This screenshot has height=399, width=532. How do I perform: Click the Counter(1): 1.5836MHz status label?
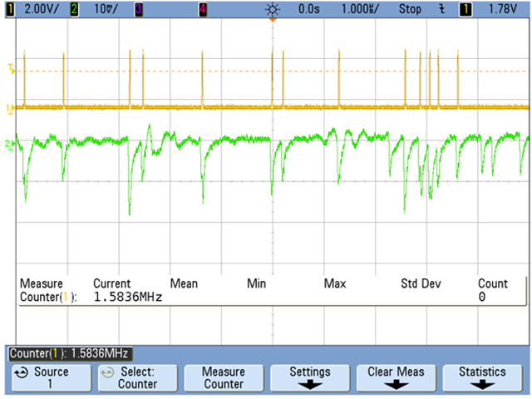tap(70, 353)
